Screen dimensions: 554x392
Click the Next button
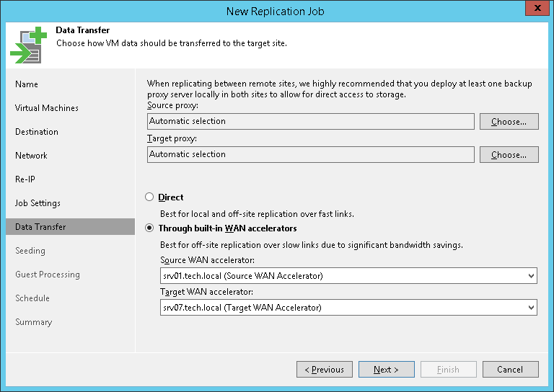(x=386, y=370)
